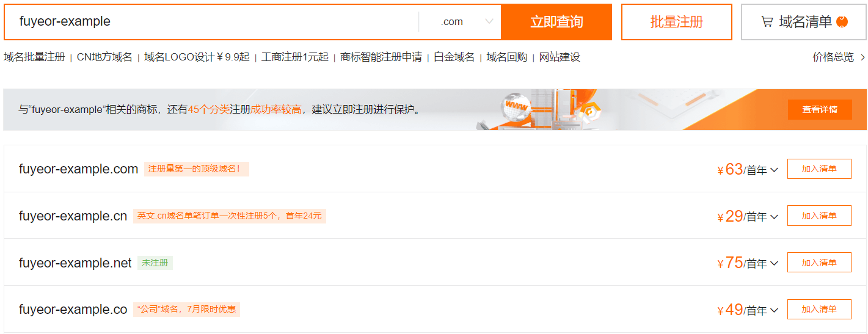Add fuyeor-example.com to list via 加入清单

[819, 169]
